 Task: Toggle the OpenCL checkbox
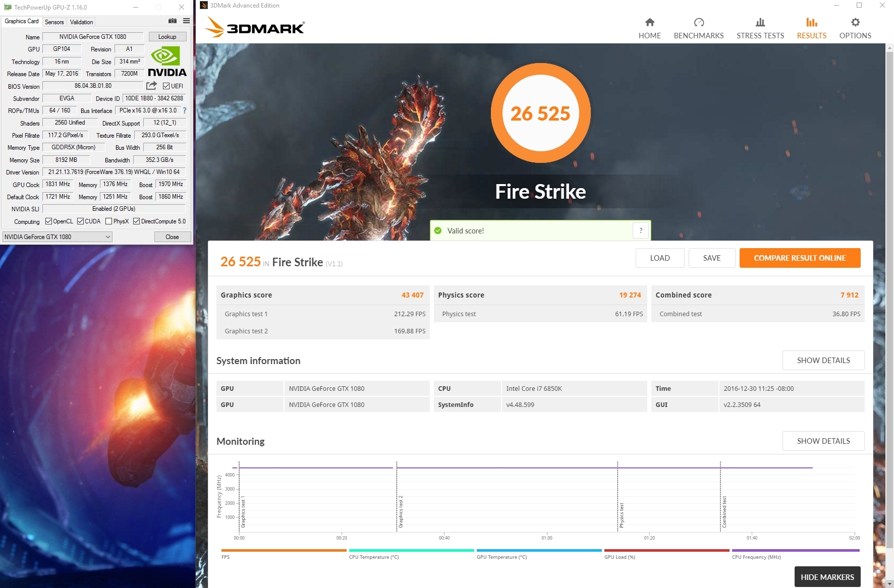click(x=48, y=221)
